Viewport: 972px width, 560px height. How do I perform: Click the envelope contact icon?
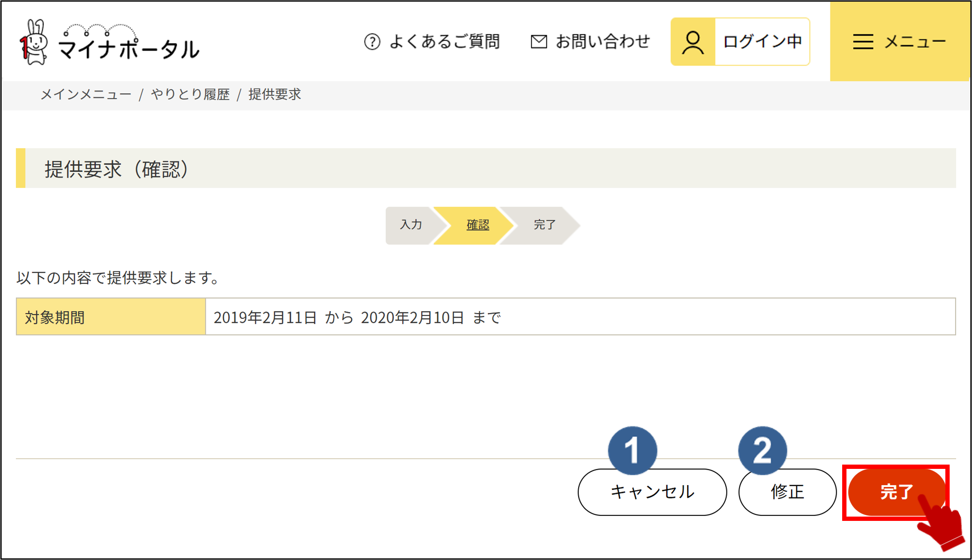click(539, 42)
